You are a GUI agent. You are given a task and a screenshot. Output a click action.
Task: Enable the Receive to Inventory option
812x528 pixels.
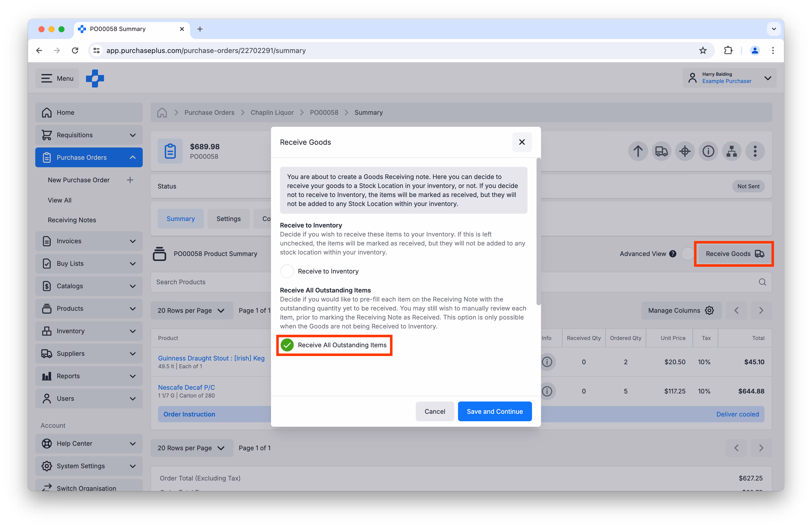(x=287, y=271)
